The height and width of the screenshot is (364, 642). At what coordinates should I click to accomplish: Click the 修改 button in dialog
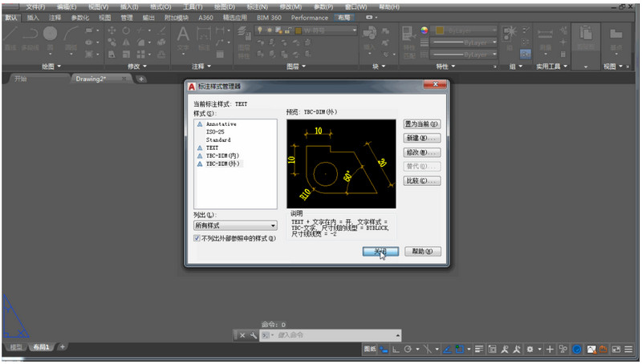(x=422, y=152)
